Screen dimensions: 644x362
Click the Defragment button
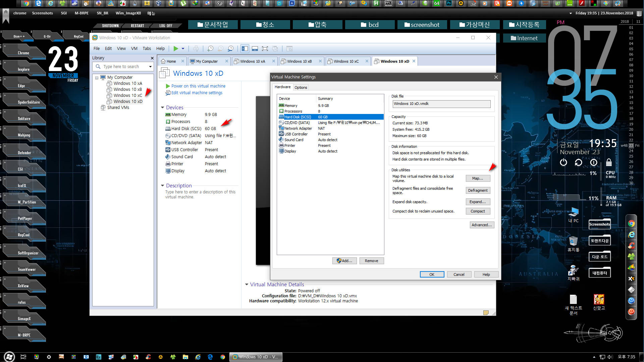(478, 190)
